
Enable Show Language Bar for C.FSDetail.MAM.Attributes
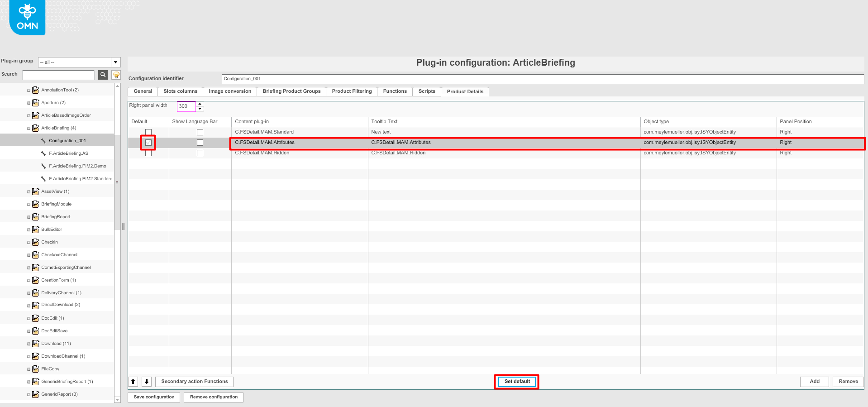(200, 143)
